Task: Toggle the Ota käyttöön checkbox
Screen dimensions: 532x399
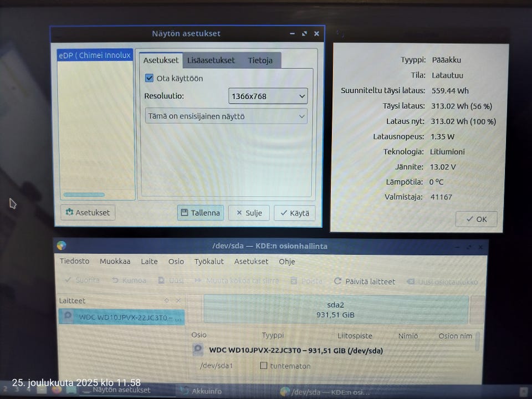Action: 149,78
